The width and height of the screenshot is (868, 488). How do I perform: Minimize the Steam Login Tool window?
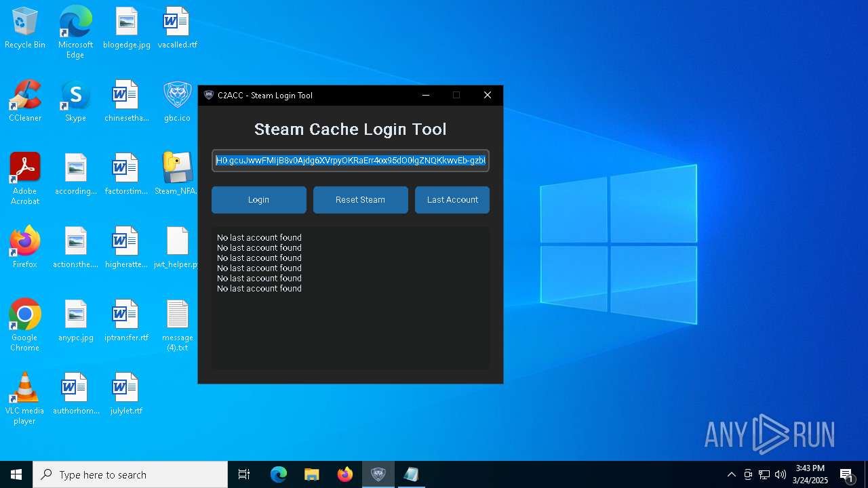tap(426, 95)
